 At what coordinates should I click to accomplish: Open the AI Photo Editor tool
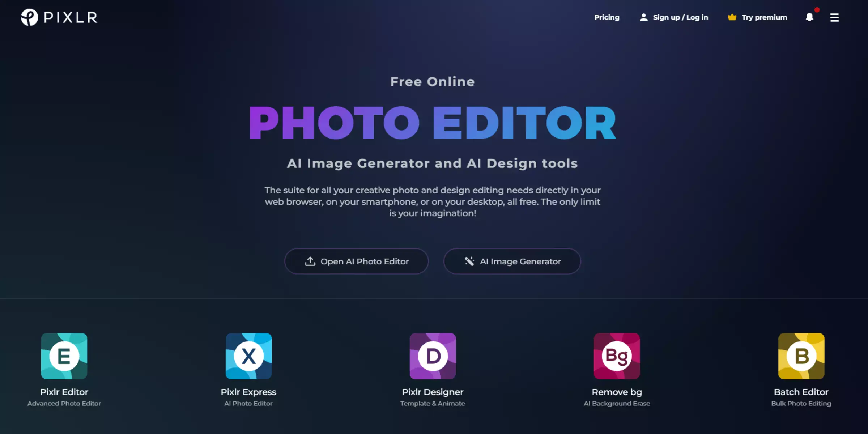(357, 261)
